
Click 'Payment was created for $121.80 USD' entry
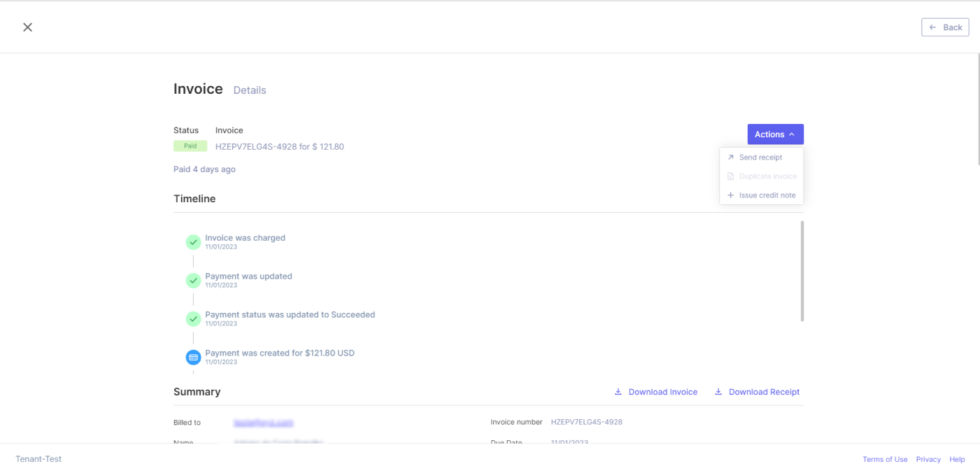(x=280, y=353)
